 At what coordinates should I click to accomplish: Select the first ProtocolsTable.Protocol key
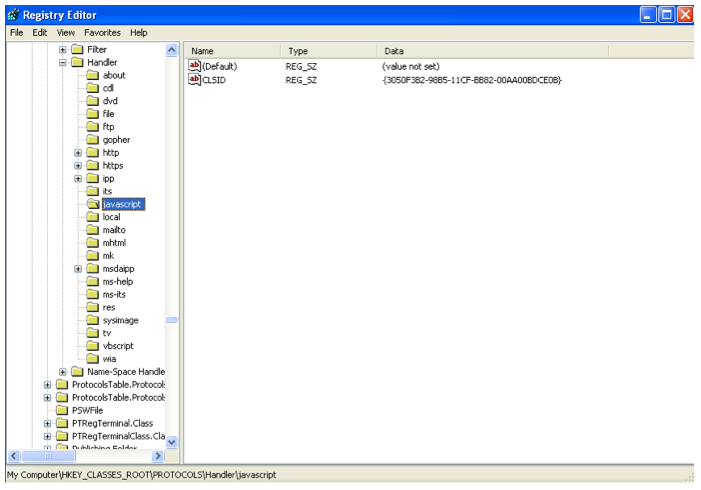118,385
